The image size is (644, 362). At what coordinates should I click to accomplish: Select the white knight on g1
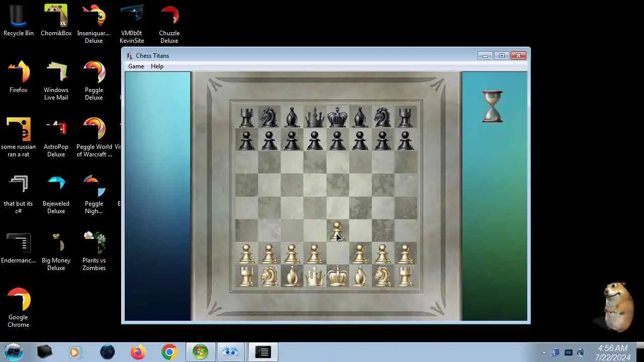point(382,276)
